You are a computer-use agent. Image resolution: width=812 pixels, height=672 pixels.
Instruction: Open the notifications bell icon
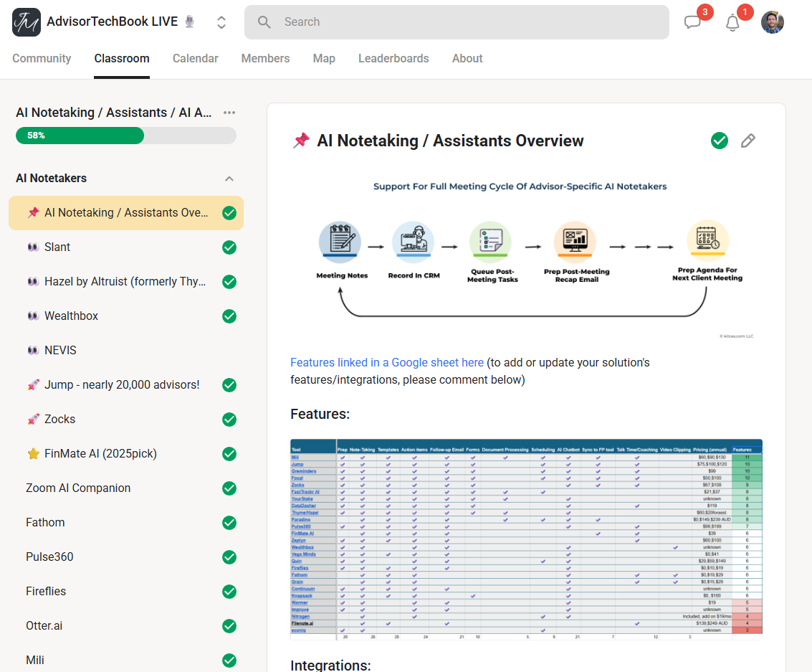pyautogui.click(x=732, y=23)
